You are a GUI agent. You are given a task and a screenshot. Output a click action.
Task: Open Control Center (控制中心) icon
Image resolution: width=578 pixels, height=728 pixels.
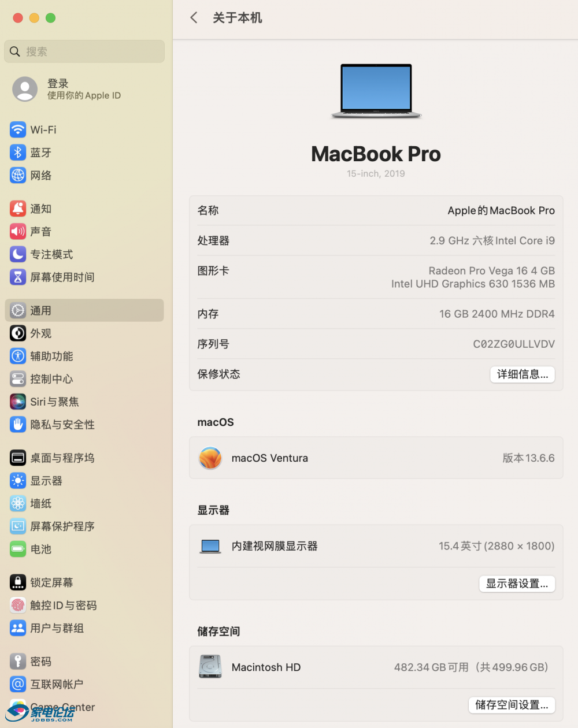point(18,379)
